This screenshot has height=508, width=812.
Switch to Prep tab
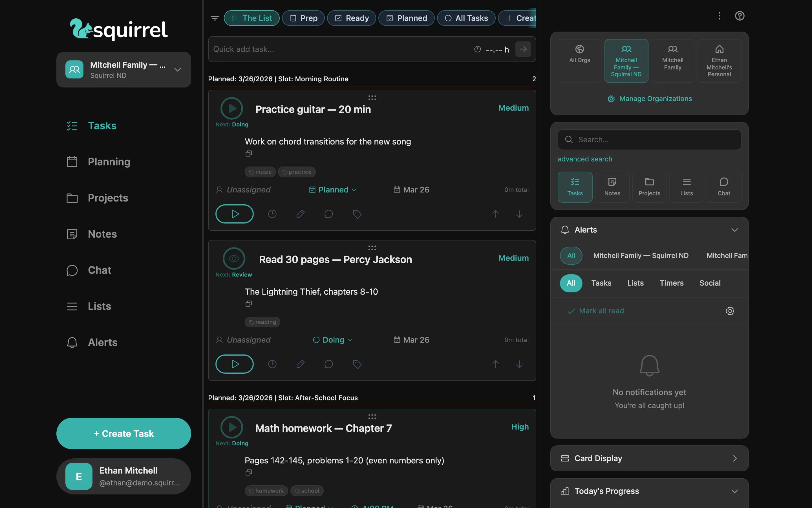click(x=303, y=18)
